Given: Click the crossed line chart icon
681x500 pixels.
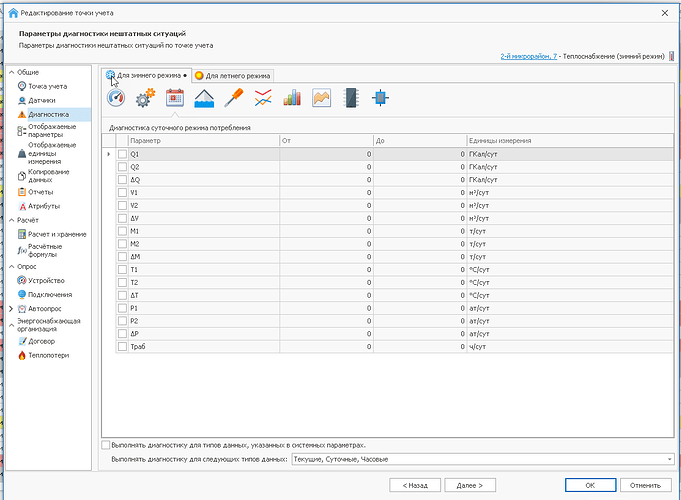Looking at the screenshot, I should 263,98.
